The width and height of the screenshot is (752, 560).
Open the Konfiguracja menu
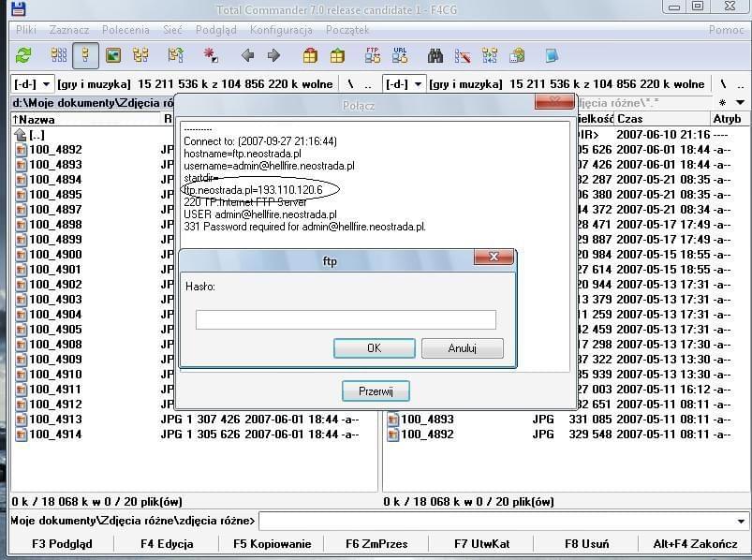tap(281, 30)
